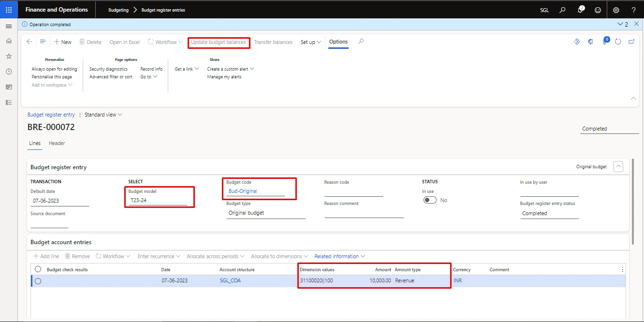Viewport: 644px width, 322px height.
Task: Open the SGL_COA account structure link
Action: pos(231,280)
